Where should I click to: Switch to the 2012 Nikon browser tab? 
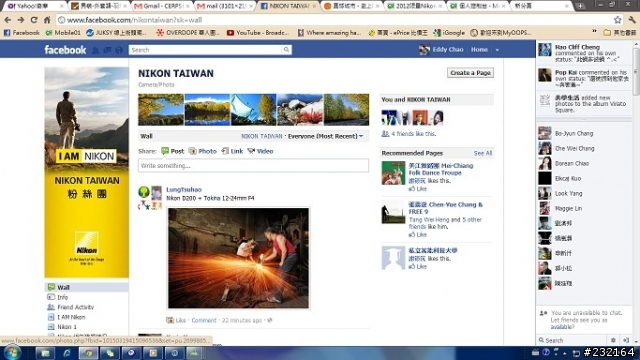414,6
